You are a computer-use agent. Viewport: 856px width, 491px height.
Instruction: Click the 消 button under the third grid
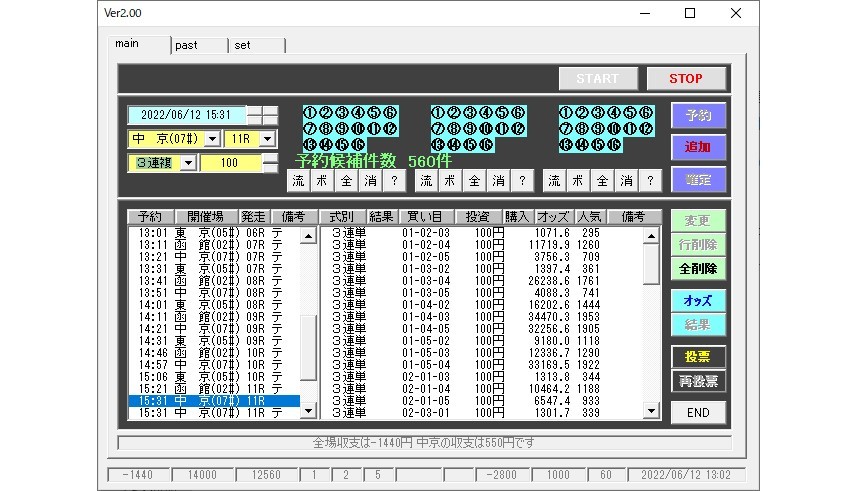coord(626,181)
